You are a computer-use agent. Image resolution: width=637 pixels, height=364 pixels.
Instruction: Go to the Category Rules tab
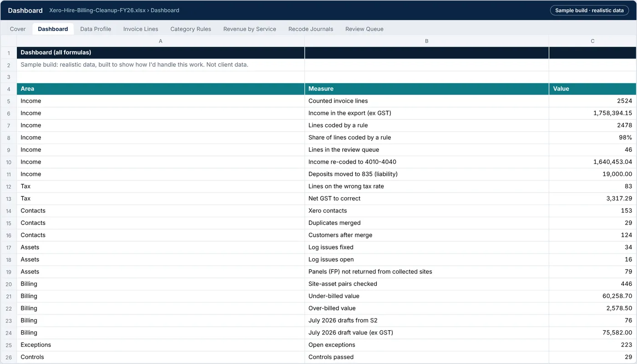point(191,29)
